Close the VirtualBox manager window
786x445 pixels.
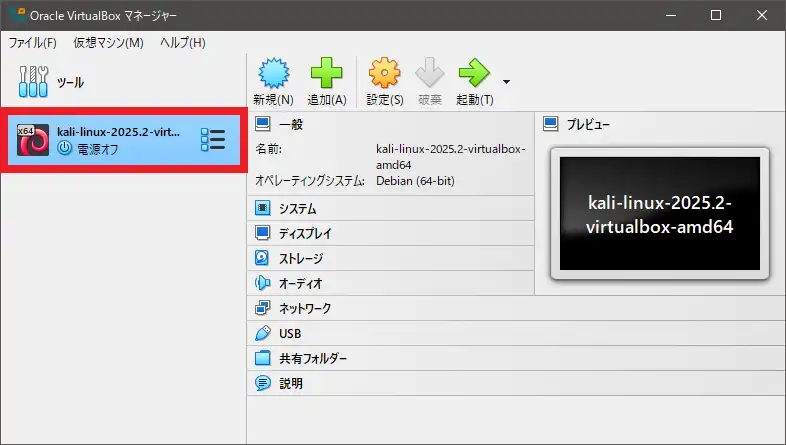tap(761, 15)
